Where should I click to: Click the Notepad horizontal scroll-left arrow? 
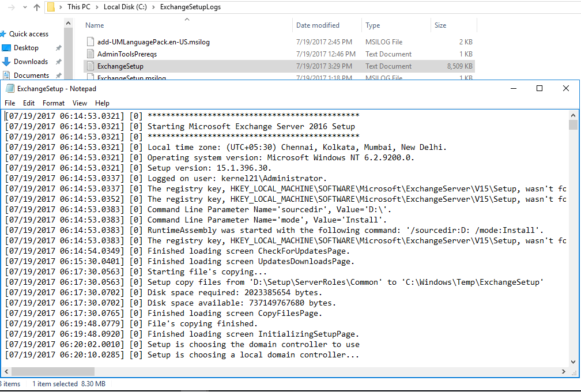click(6, 371)
